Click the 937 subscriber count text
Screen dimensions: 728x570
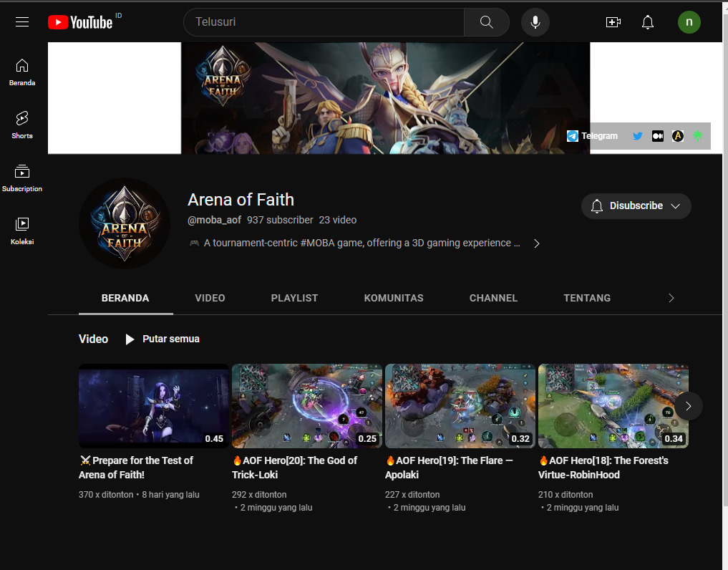pyautogui.click(x=280, y=221)
